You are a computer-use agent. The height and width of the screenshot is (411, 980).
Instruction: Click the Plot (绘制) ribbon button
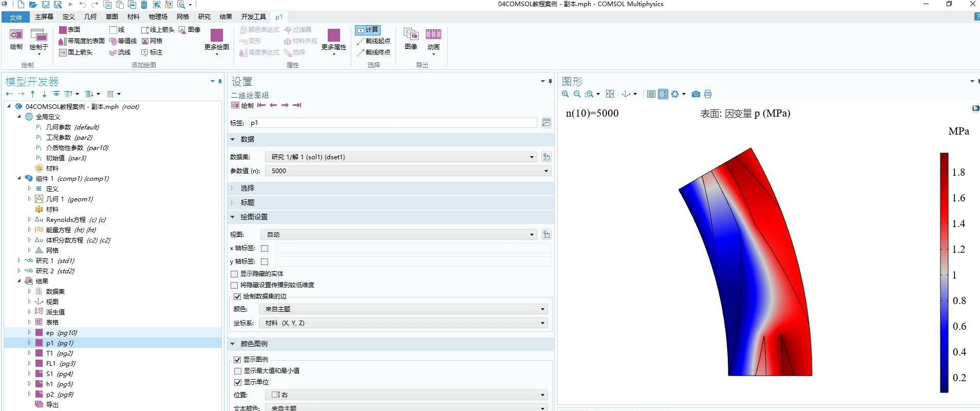16,39
